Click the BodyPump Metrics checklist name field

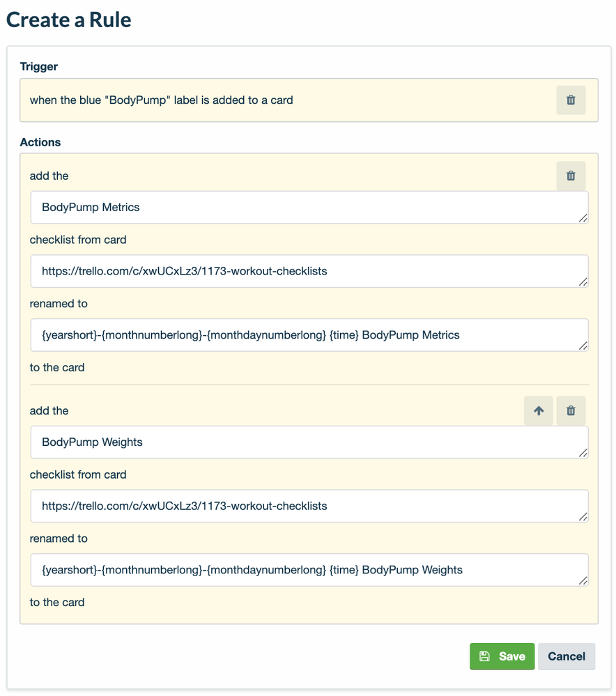(307, 207)
